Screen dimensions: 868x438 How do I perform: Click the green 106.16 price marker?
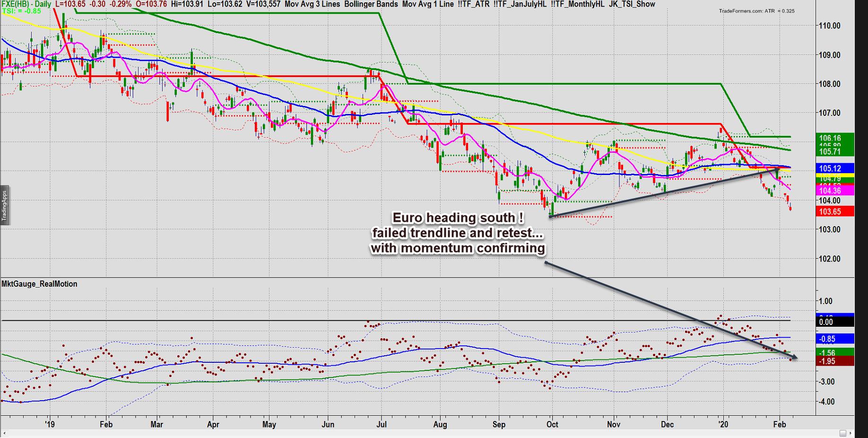click(x=834, y=139)
